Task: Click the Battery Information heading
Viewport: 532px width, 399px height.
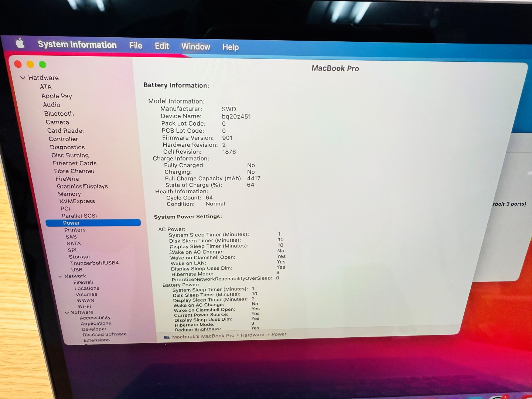Action: coord(176,85)
